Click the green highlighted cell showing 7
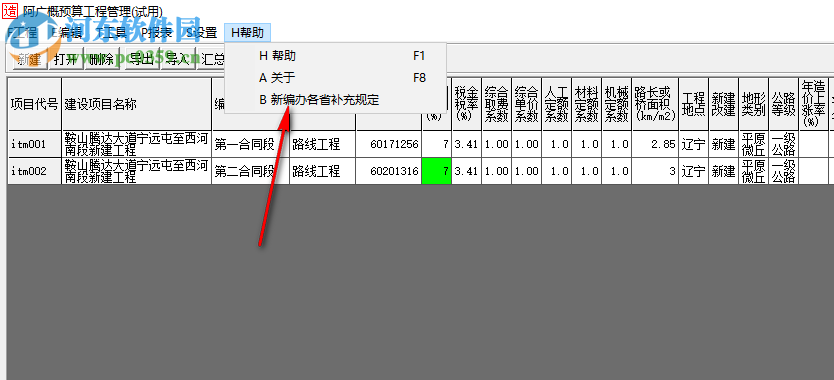 437,171
